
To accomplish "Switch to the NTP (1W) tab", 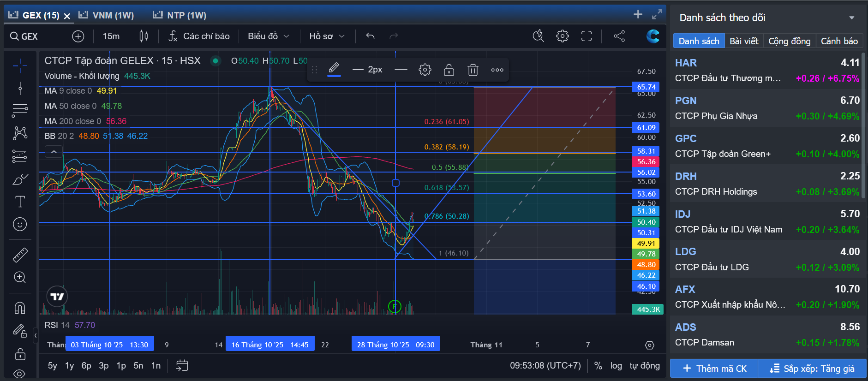I will [180, 15].
